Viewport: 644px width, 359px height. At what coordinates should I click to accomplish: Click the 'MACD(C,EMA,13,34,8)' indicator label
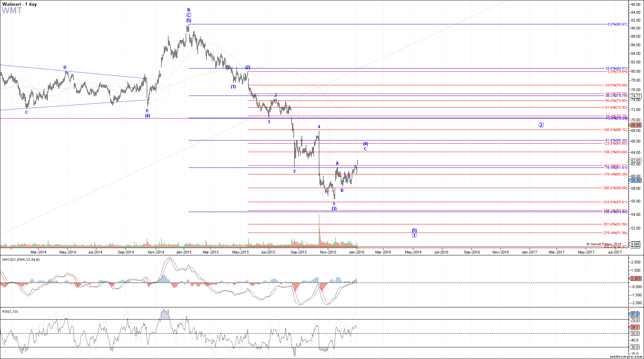tap(21, 260)
